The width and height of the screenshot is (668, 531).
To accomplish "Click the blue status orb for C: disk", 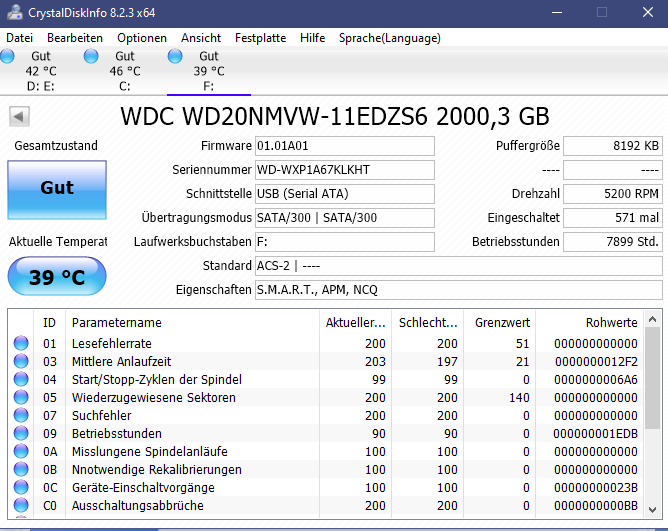I will (x=91, y=56).
